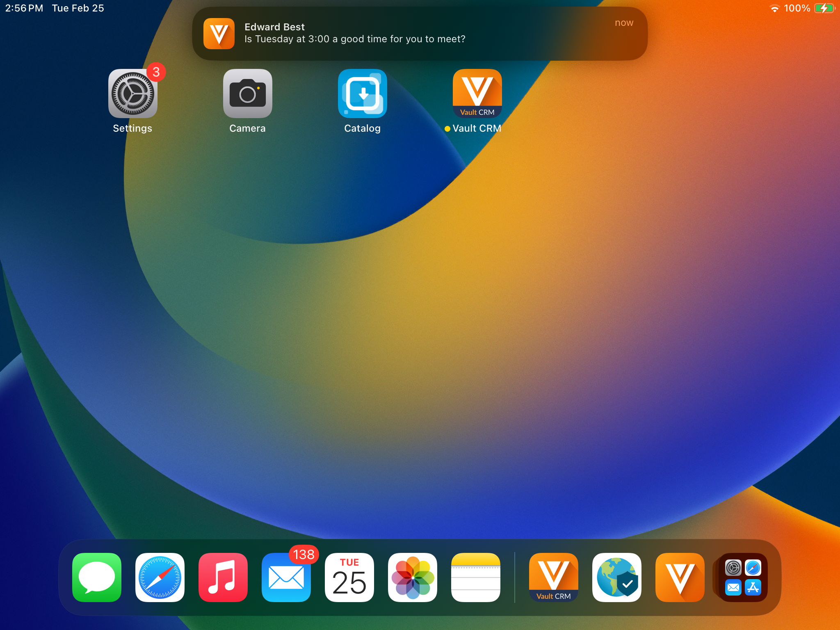Tap the time and date in status bar

[55, 8]
